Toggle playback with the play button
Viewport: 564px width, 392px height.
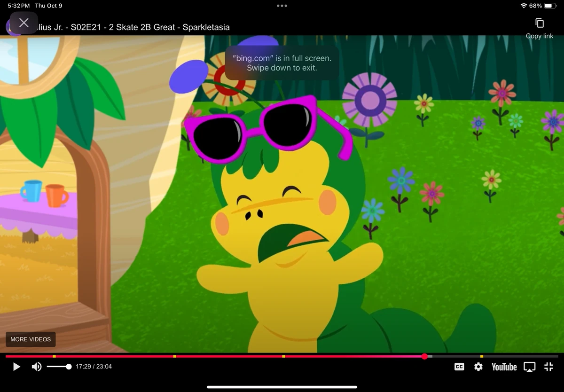[x=16, y=367]
